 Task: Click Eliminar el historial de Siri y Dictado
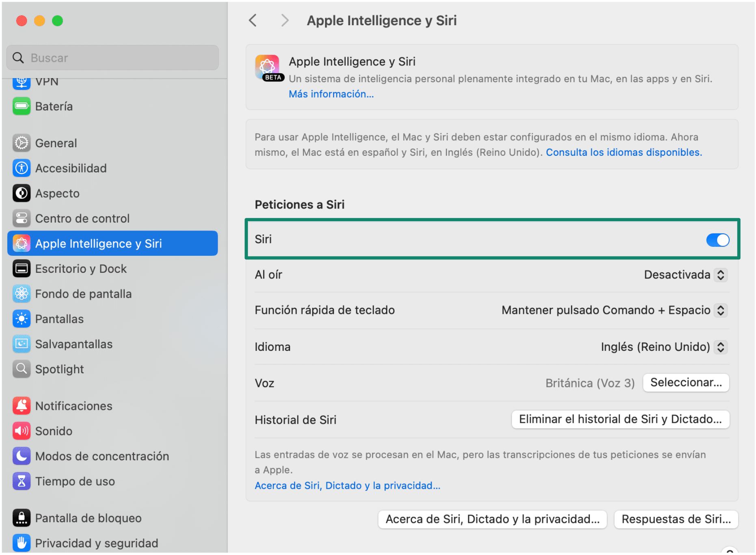point(620,419)
